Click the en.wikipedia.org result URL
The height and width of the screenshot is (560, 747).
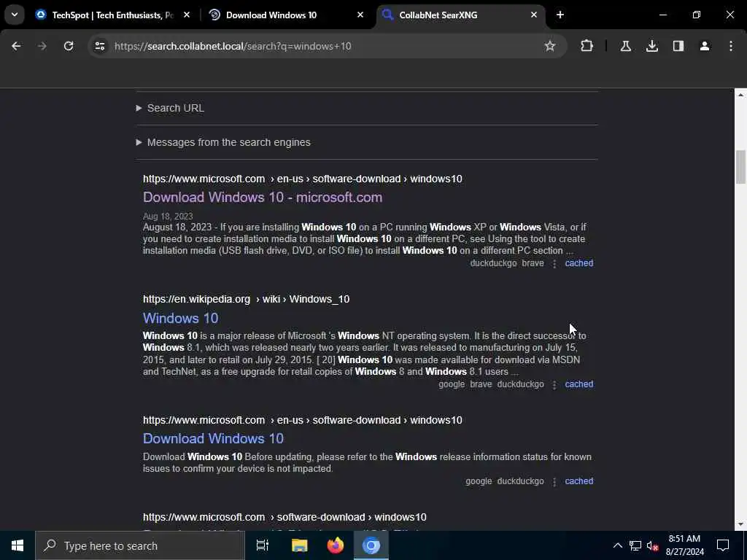247,299
